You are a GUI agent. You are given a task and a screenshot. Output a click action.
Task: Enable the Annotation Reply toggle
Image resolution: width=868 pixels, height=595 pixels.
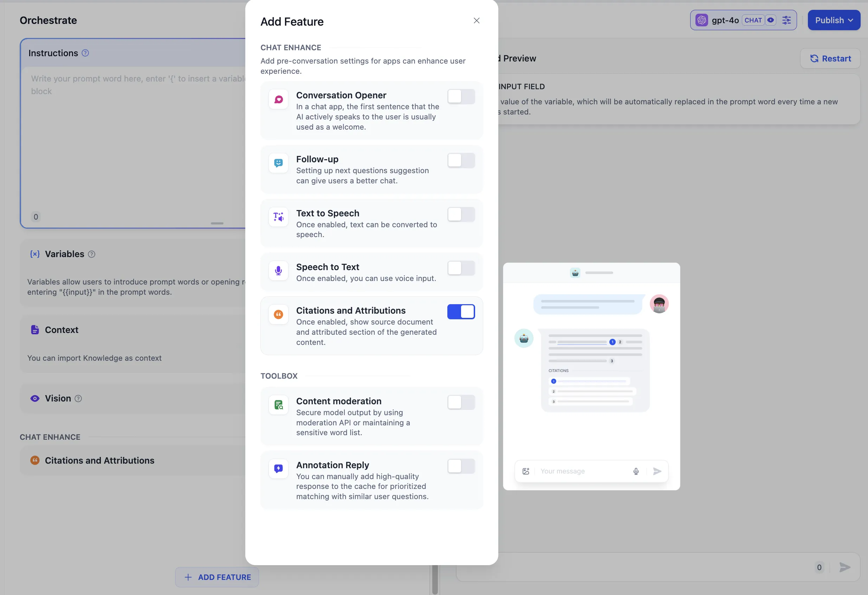[461, 466]
